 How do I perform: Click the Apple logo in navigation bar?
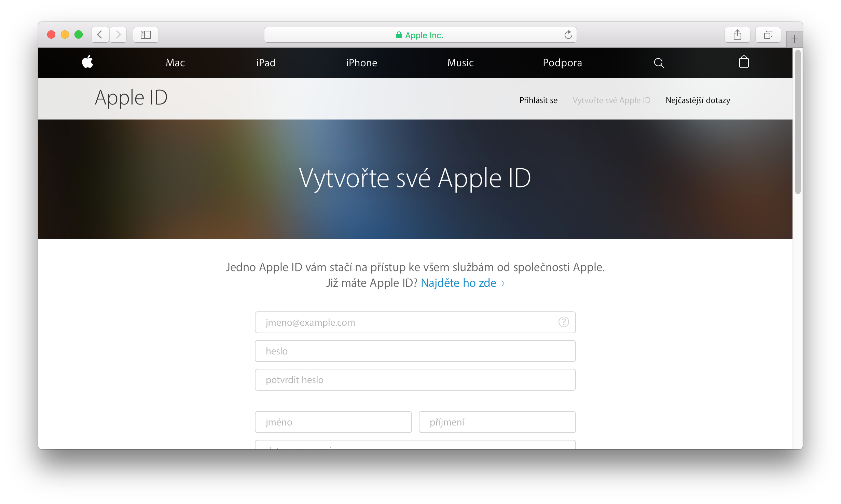(x=87, y=62)
